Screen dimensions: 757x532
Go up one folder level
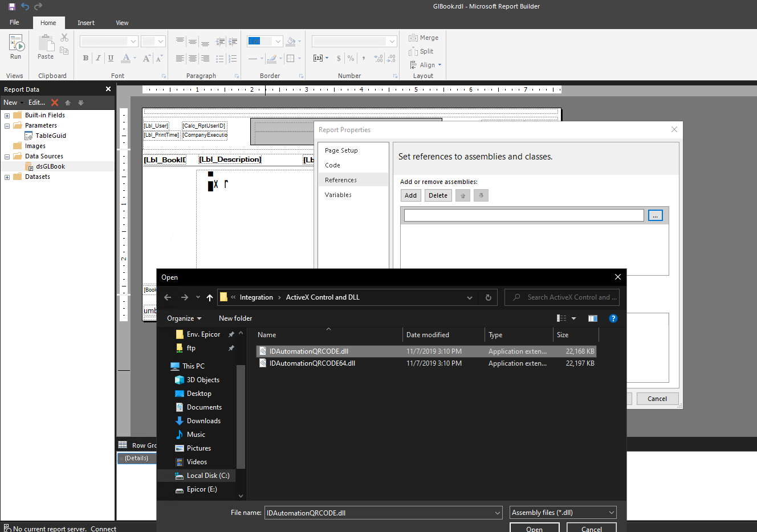coord(210,297)
